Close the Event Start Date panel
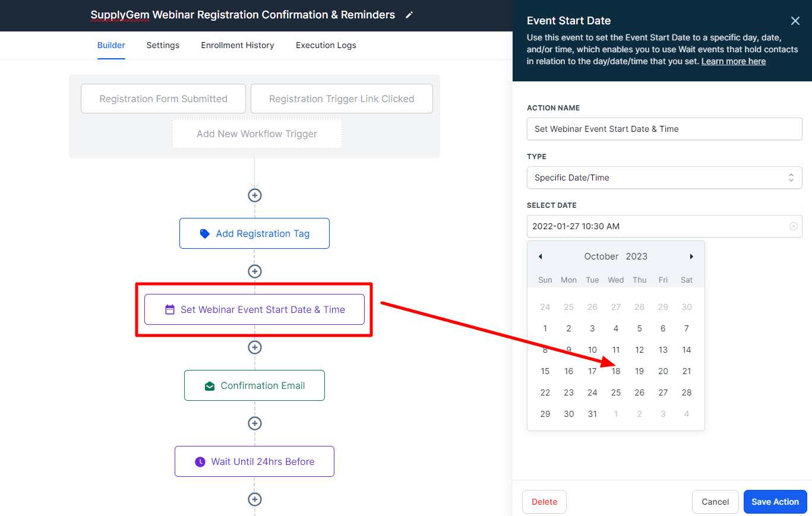The width and height of the screenshot is (812, 516). coord(795,21)
